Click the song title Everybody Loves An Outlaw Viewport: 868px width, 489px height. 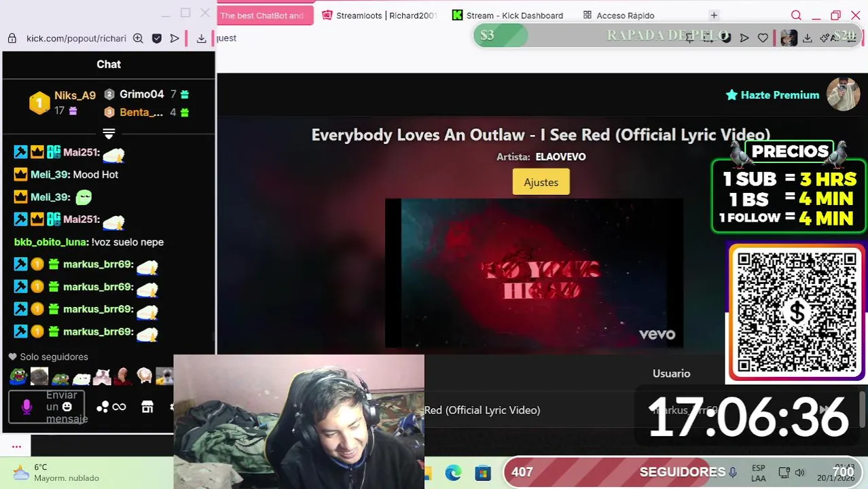[x=541, y=134]
